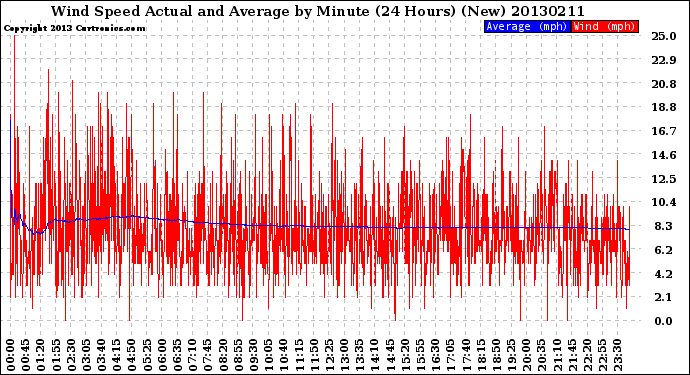Click the 06:00 time axis label
The height and width of the screenshot is (375, 690).
pyautogui.click(x=162, y=354)
